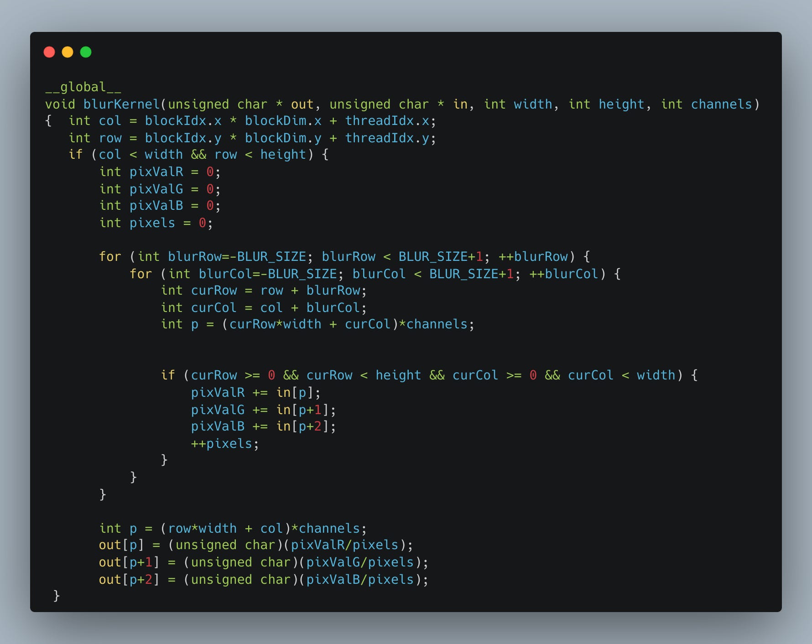Select the curCol = col + blurCol line
The height and width of the screenshot is (644, 812).
264,307
